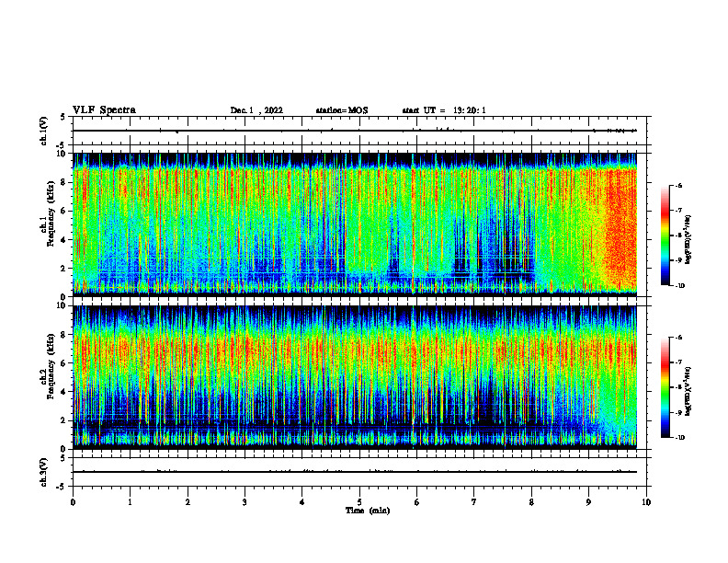Click the ch.1 voltage waveform trace panel
The height and width of the screenshot is (563, 728).
coord(359,131)
